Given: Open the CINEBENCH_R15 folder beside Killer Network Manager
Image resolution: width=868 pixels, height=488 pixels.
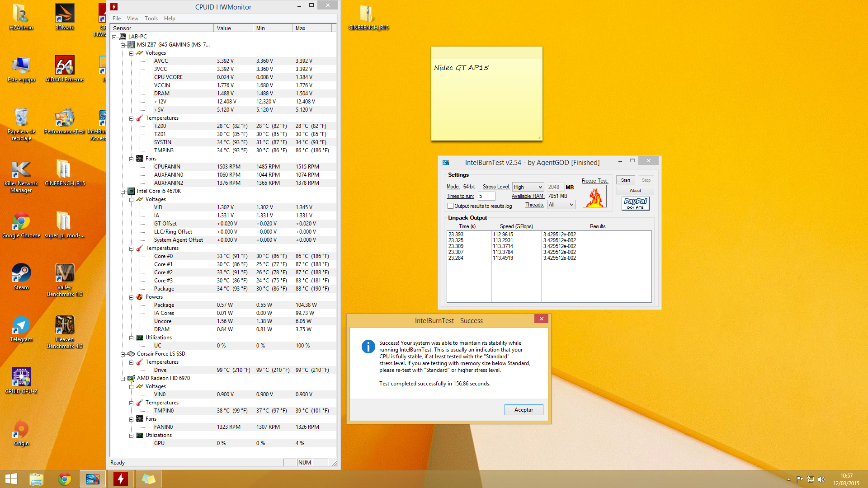Looking at the screenshot, I should point(65,173).
